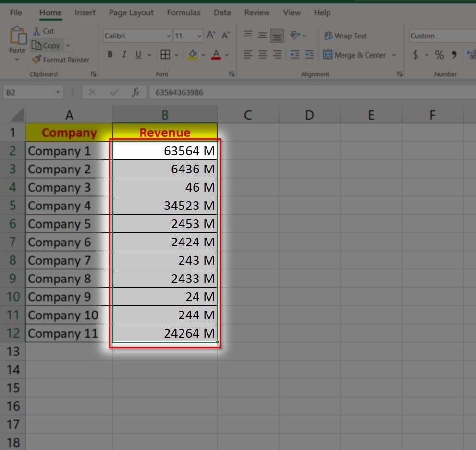Viewport: 476px width, 450px height.
Task: Click the Percent Style icon
Action: pos(439,55)
